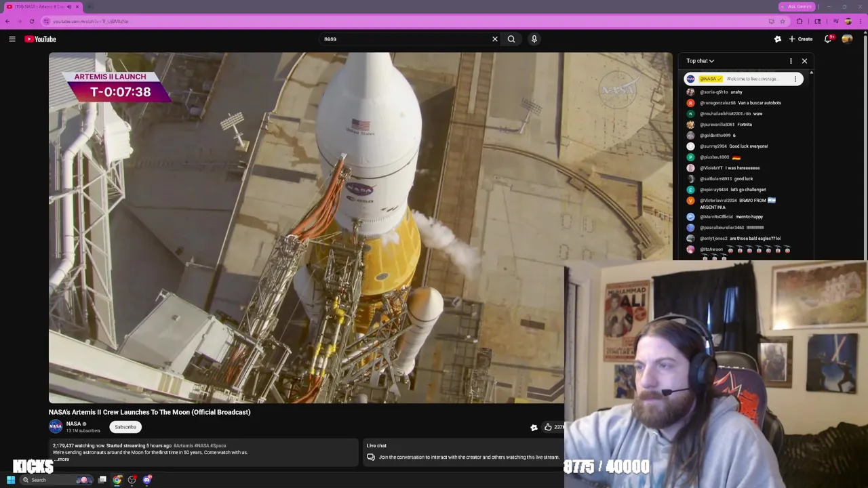Click chat message from @Victoriaviral2024
This screenshot has height=488, width=868.
pyautogui.click(x=732, y=203)
